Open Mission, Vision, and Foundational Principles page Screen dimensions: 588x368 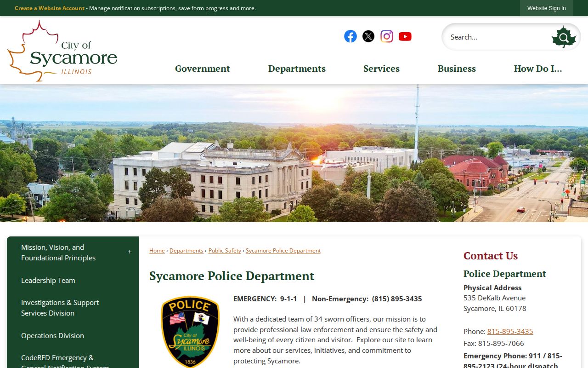point(58,253)
